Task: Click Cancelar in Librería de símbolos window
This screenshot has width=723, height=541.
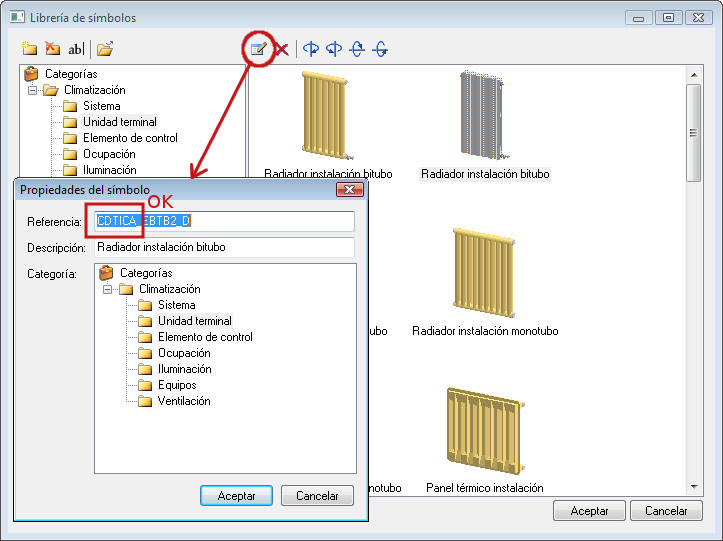Action: click(666, 511)
